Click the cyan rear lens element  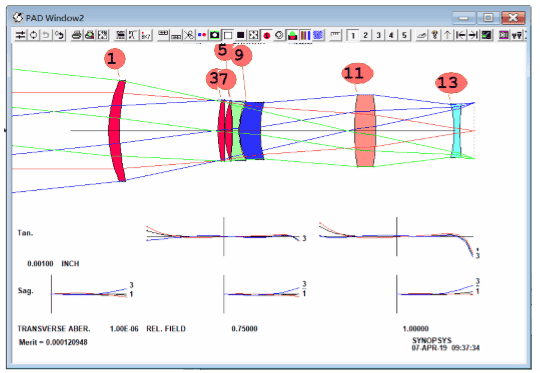[x=457, y=131]
